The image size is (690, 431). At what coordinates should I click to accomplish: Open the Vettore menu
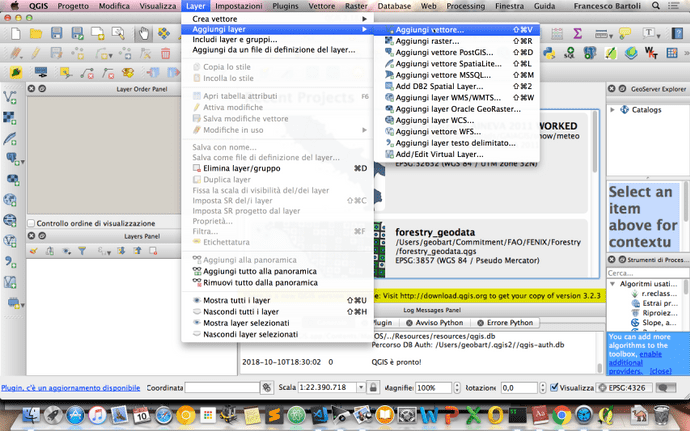click(322, 6)
